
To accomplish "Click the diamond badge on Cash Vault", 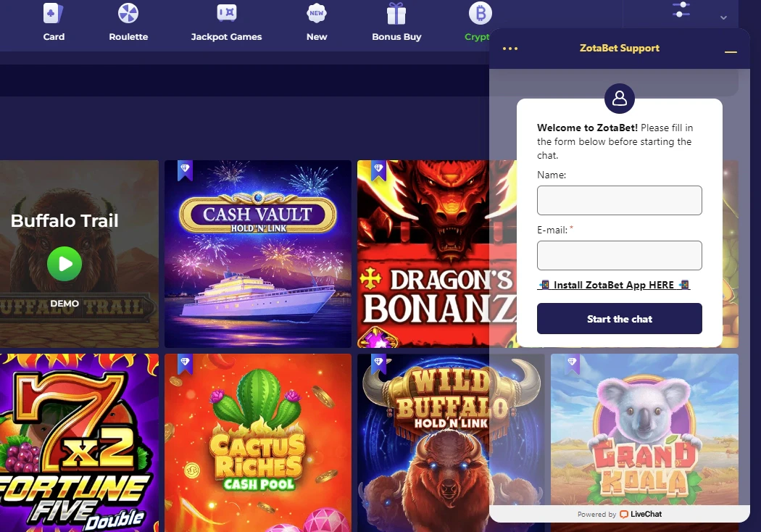I will click(x=185, y=170).
